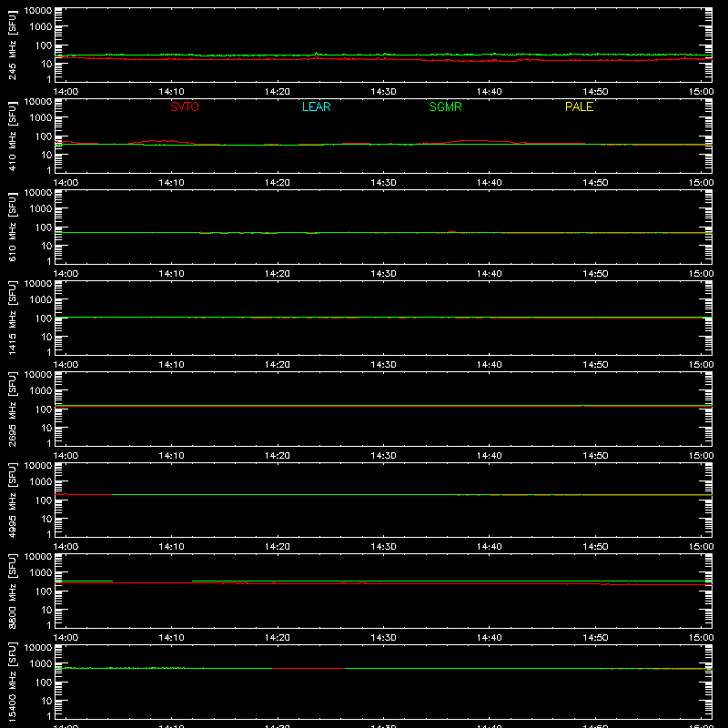The image size is (728, 728).
Task: Select the 4995 MHz [SFU] axis title
Action: (x=13, y=500)
